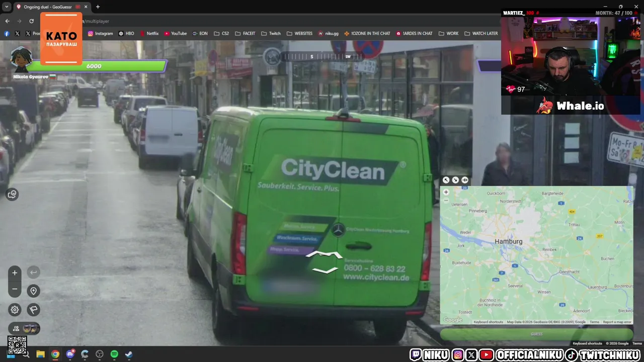Zoom out on the guess map

(x=446, y=200)
